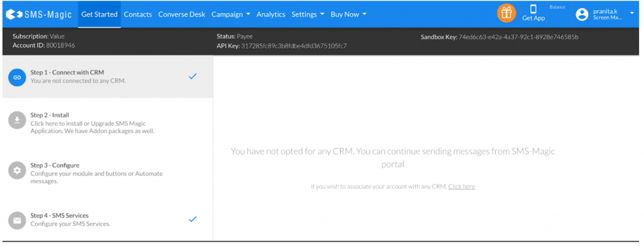Open the Analytics menu item
The height and width of the screenshot is (246, 644).
pos(270,14)
